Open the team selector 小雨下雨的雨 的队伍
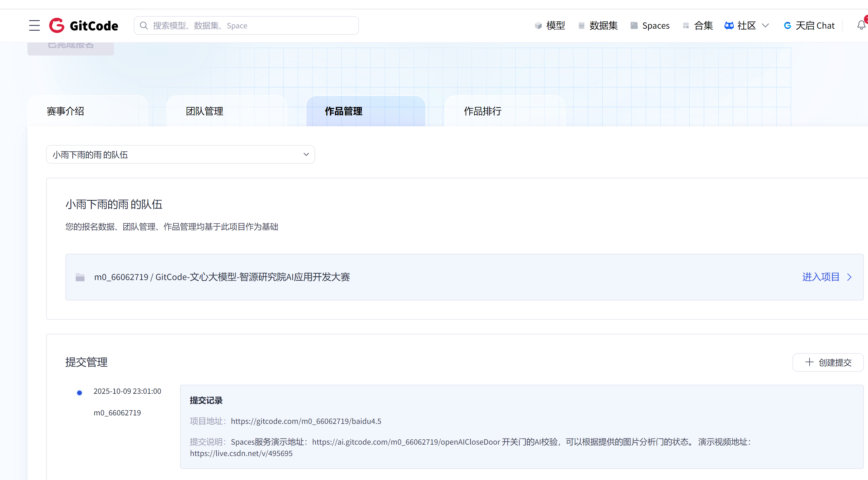This screenshot has width=868, height=480. coord(180,154)
